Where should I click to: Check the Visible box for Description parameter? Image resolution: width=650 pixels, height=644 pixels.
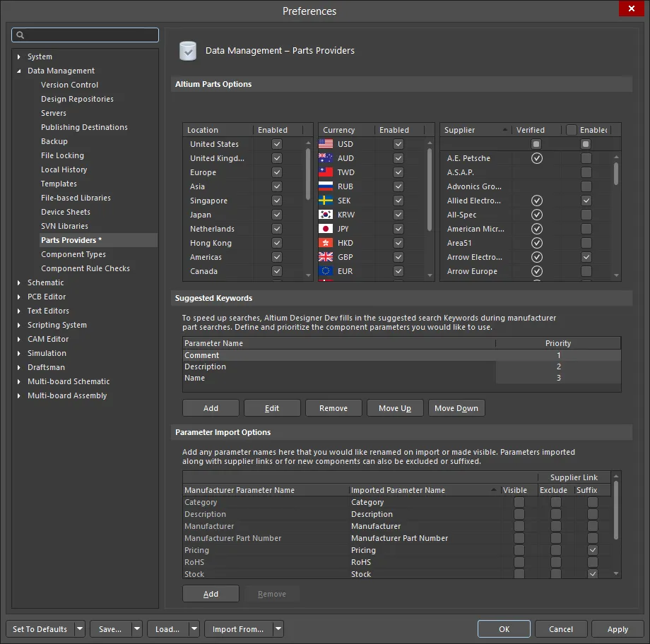(519, 514)
